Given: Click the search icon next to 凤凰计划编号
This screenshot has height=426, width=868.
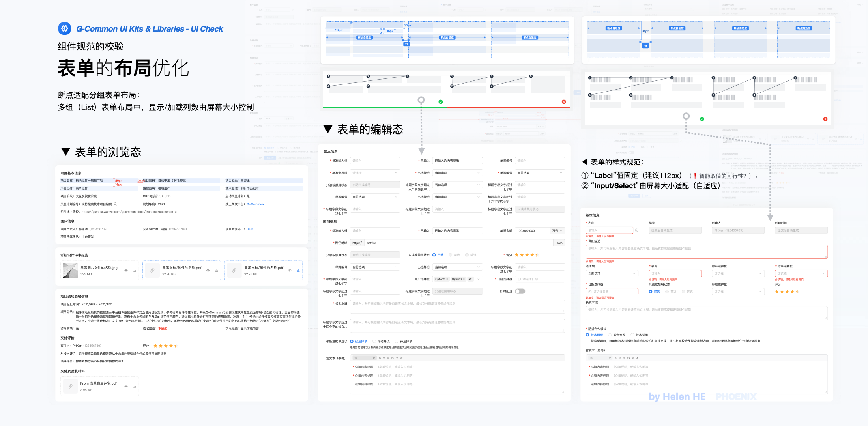Looking at the screenshot, I should [x=115, y=204].
